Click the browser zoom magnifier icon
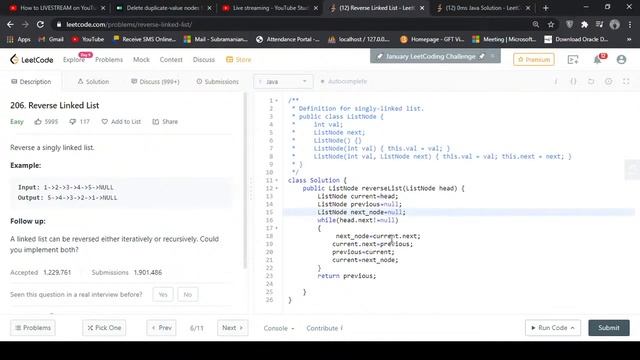Viewport: 640px width, 360px height. point(536,24)
